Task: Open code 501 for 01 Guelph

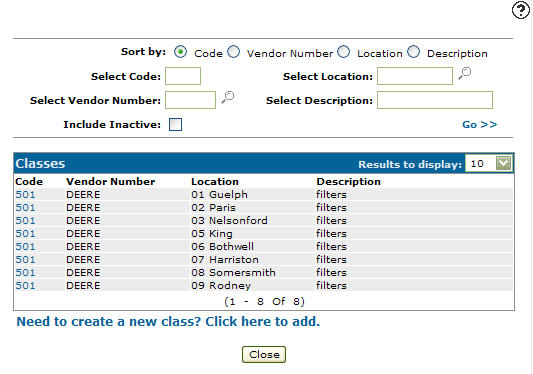Action: point(25,194)
